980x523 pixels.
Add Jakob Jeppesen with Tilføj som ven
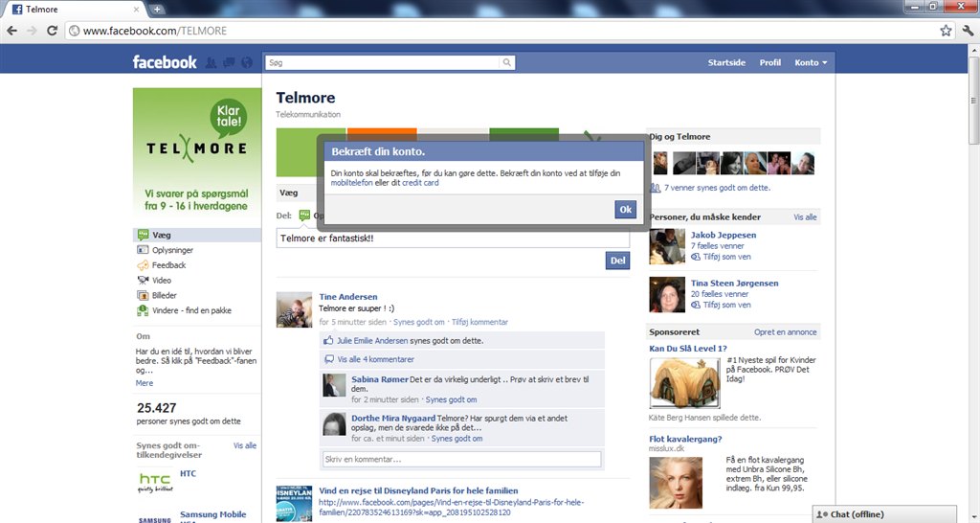click(x=727, y=257)
